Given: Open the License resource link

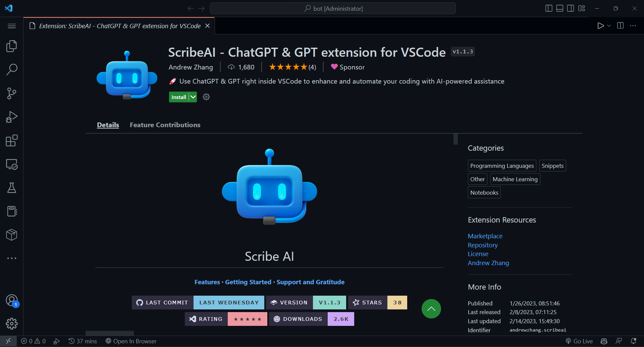Looking at the screenshot, I should point(478,254).
